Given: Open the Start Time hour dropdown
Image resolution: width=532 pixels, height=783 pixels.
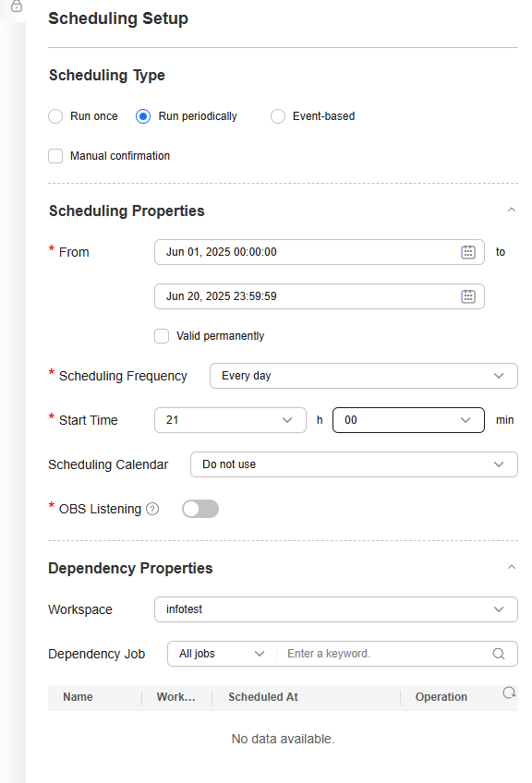Looking at the screenshot, I should coord(230,420).
